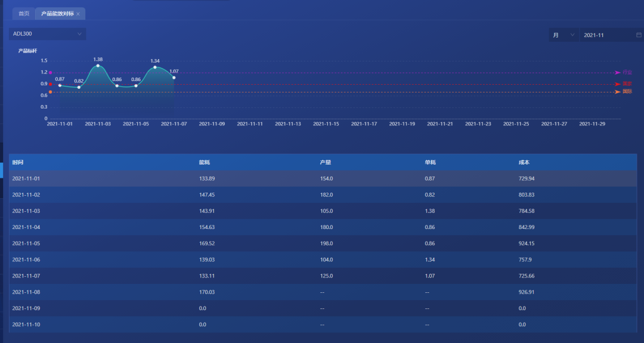Expand the 月 period type dropdown

tap(563, 35)
